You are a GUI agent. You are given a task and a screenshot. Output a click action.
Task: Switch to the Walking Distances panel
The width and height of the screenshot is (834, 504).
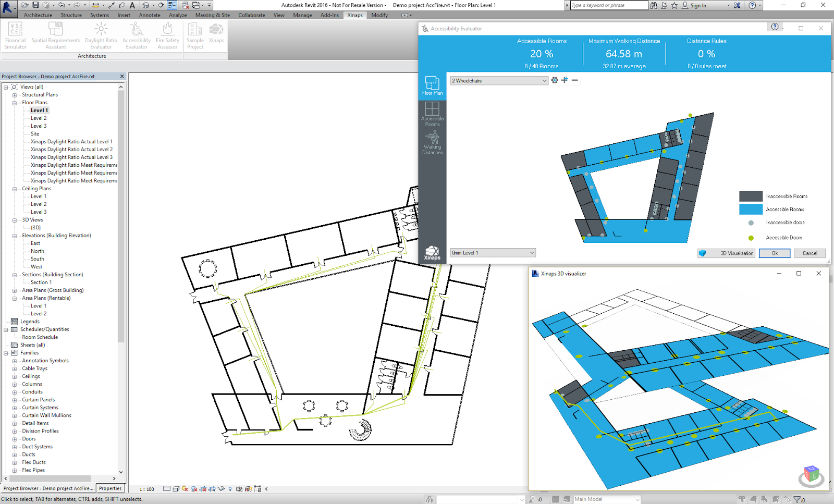433,142
